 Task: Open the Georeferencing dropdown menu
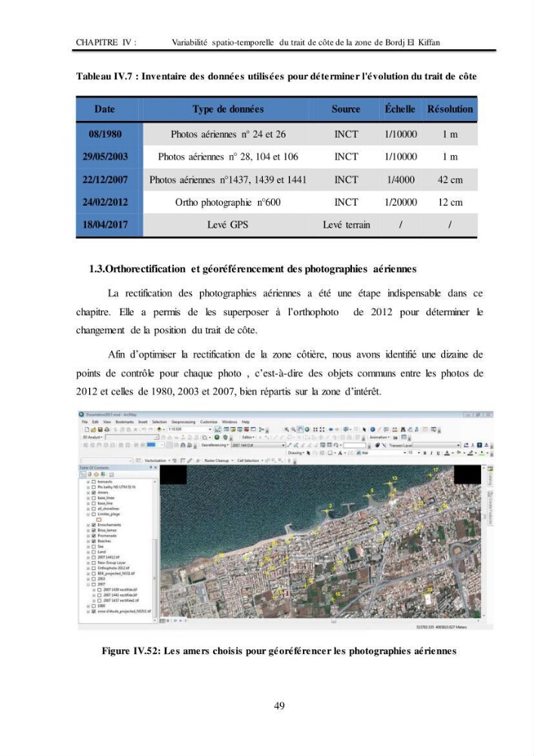215,445
